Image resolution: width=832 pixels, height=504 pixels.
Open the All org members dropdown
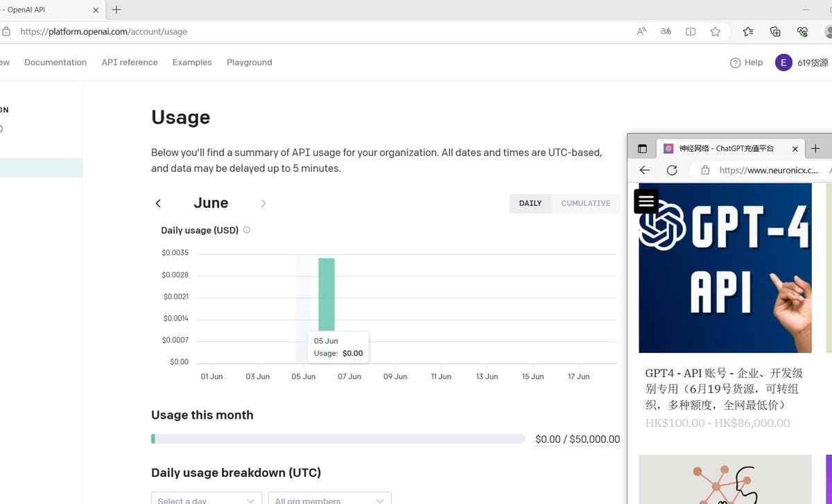(x=329, y=498)
